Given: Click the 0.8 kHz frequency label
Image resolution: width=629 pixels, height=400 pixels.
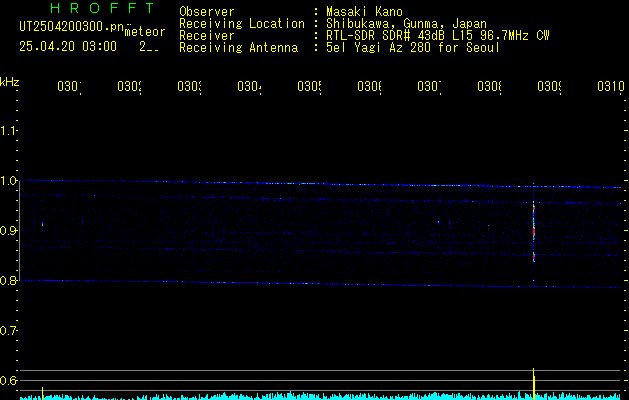Looking at the screenshot, I should pyautogui.click(x=8, y=281).
